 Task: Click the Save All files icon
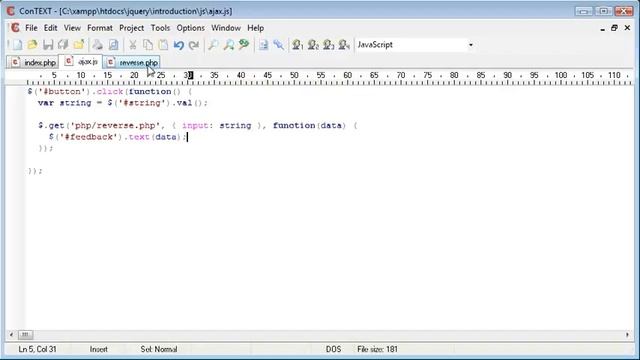63,45
